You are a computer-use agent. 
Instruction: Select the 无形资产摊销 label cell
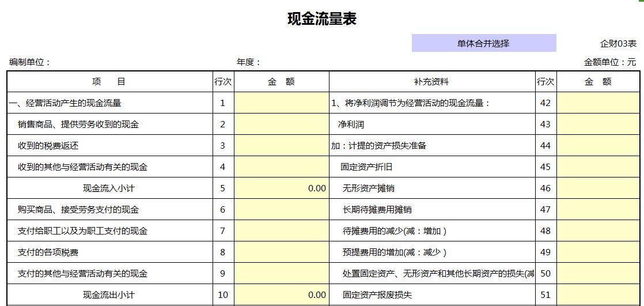click(432, 188)
